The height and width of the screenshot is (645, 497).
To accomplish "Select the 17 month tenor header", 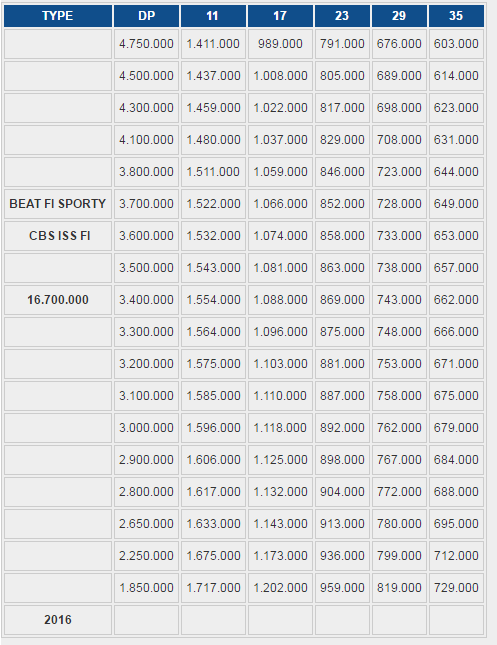I will pos(280,16).
